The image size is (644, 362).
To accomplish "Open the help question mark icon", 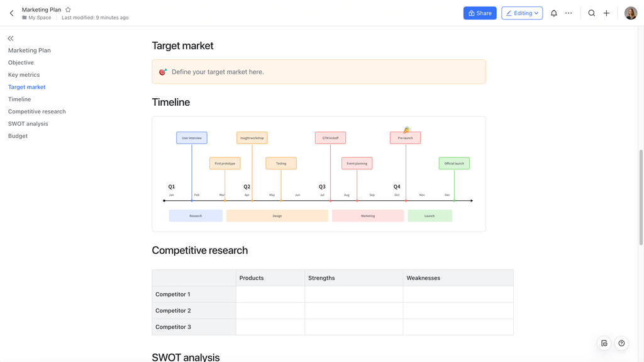I will [621, 343].
